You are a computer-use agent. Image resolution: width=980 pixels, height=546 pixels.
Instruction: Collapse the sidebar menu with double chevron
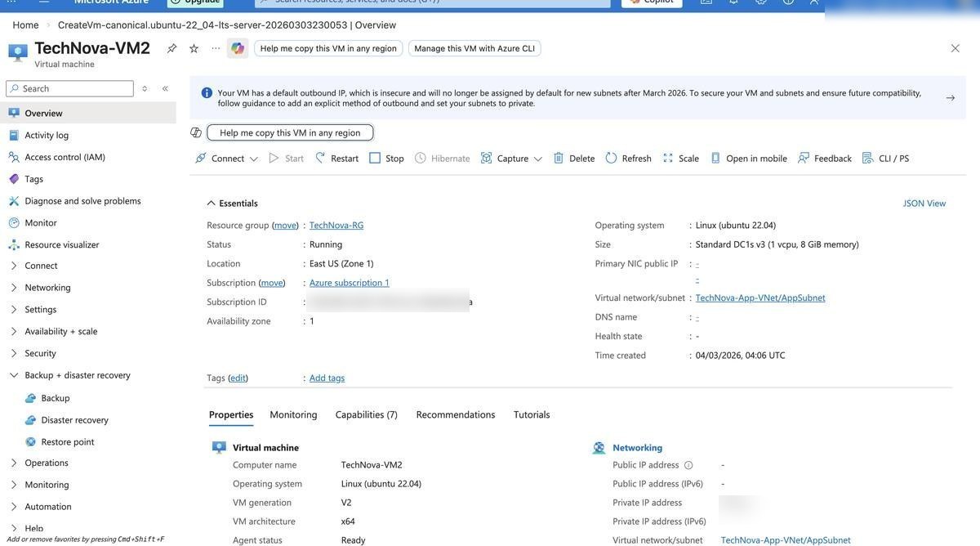coord(165,88)
